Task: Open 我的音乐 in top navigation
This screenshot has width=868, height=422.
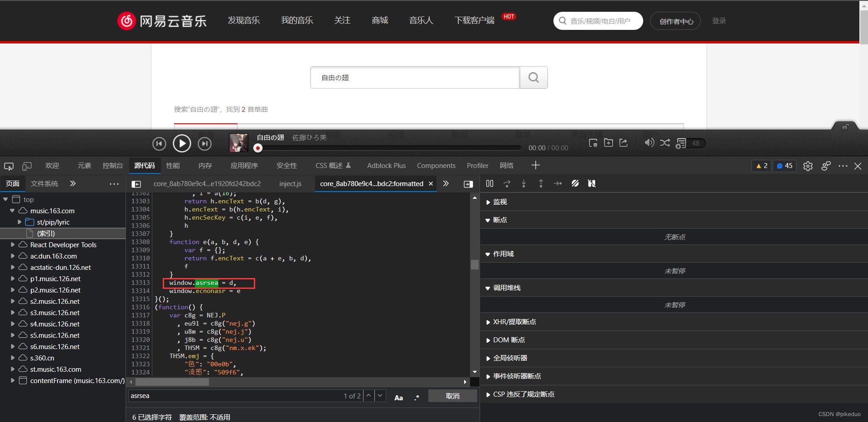Action: pyautogui.click(x=297, y=20)
